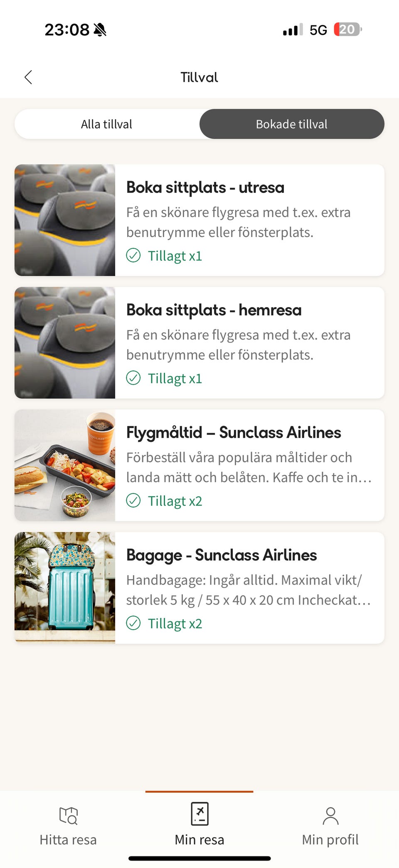Image resolution: width=399 pixels, height=868 pixels.
Task: Open Boka sittplats - utresa title
Action: [x=205, y=188]
